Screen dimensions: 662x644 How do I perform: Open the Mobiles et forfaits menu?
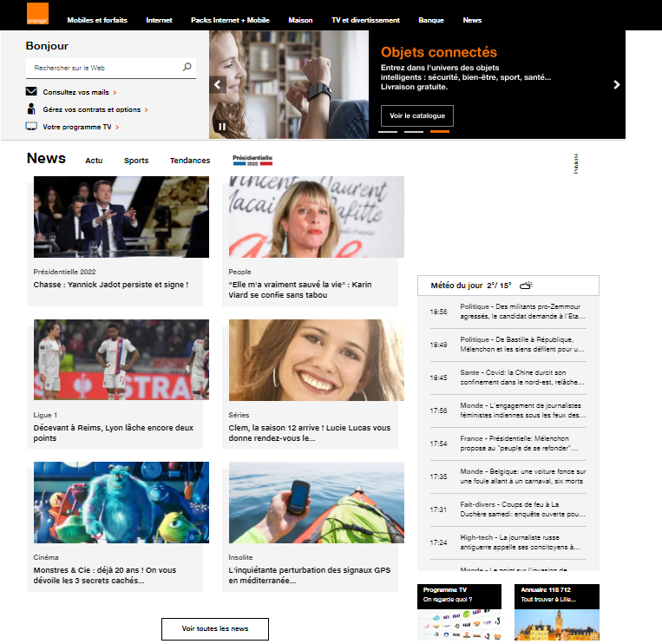click(x=97, y=20)
